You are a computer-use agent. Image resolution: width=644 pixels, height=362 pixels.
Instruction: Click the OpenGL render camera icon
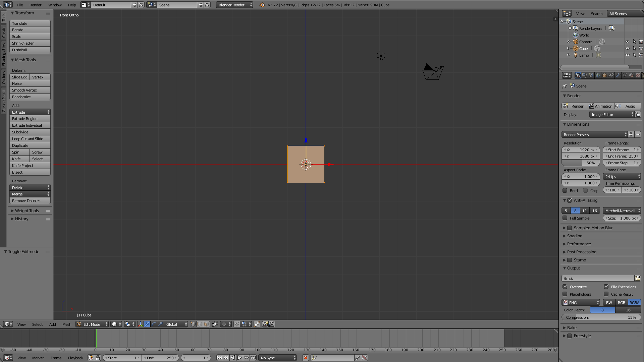(265, 324)
